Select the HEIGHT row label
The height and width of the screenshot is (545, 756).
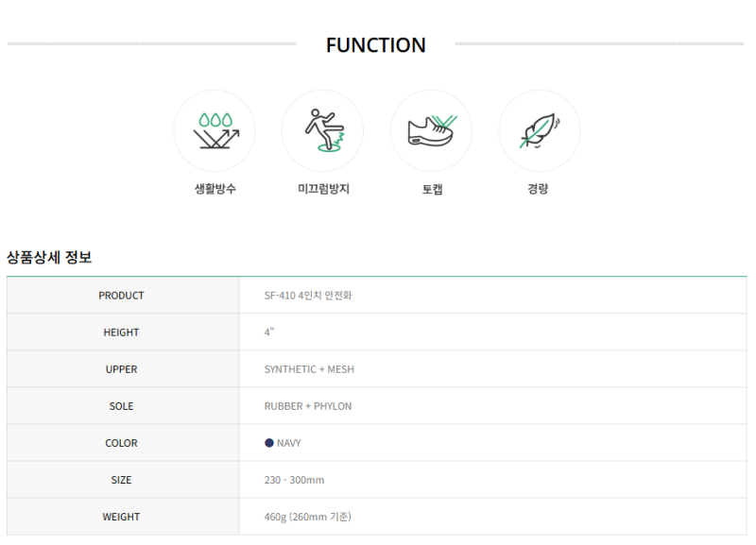click(121, 332)
